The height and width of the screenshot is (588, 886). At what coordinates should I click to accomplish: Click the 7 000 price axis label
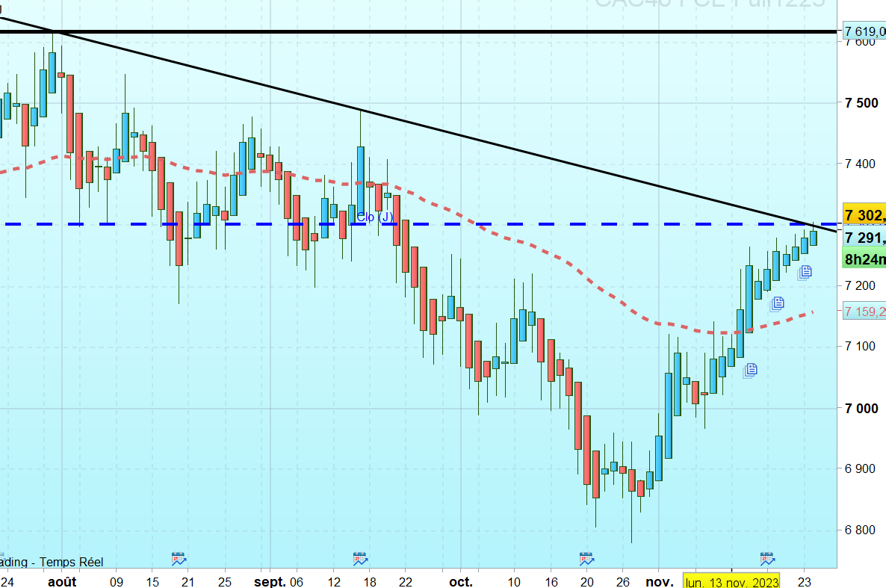coord(861,408)
